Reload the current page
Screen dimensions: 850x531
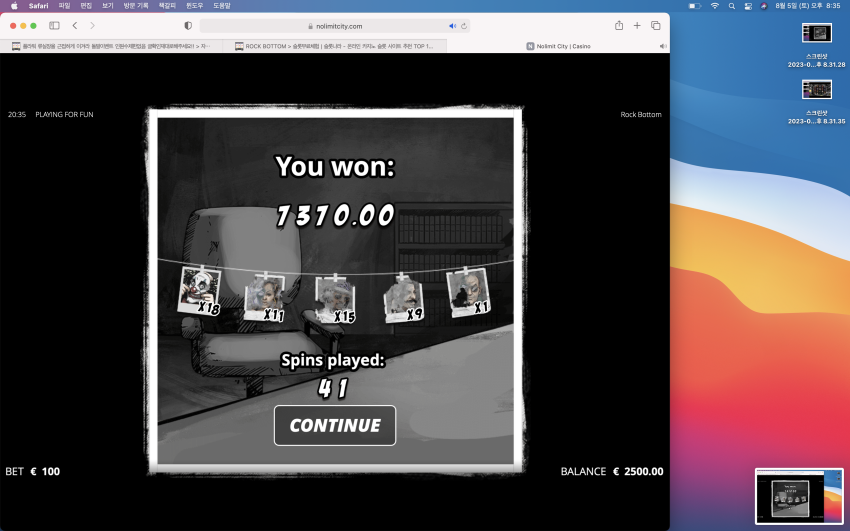(x=463, y=26)
